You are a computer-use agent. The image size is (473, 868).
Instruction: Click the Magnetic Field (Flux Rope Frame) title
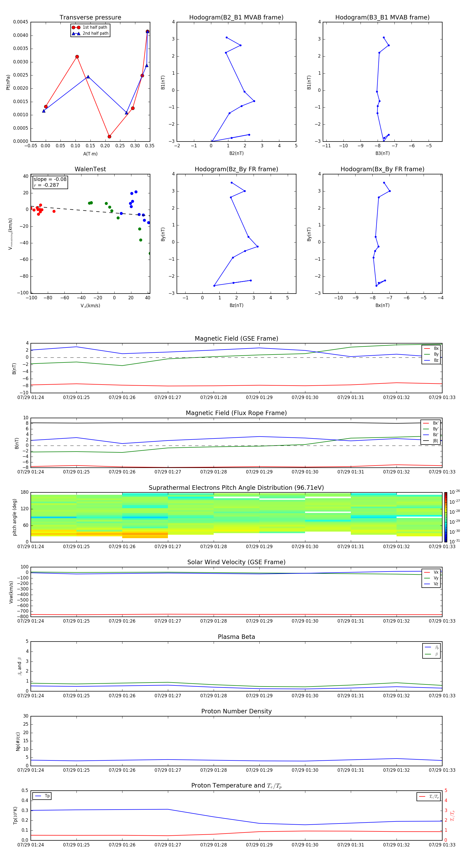coord(236,413)
